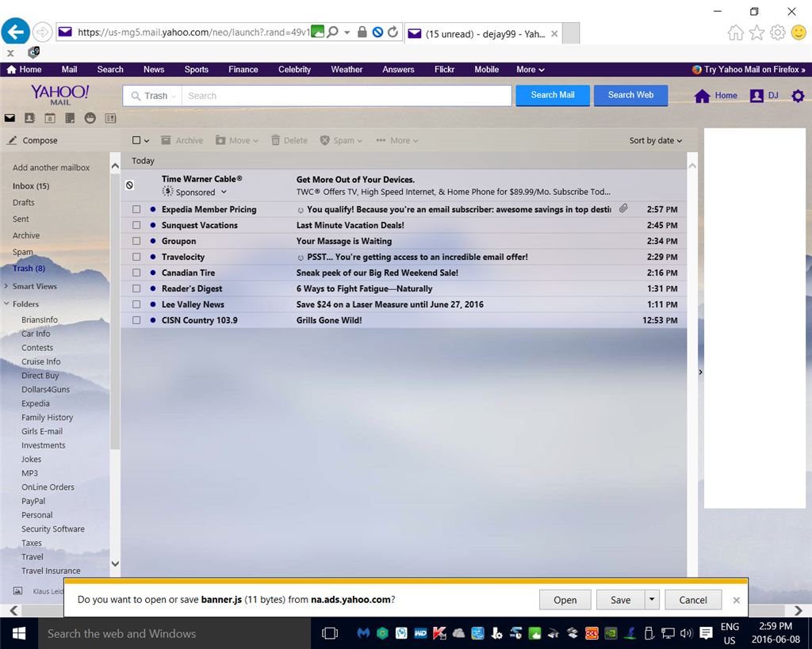
Task: Open the Calendar icon
Action: point(50,119)
